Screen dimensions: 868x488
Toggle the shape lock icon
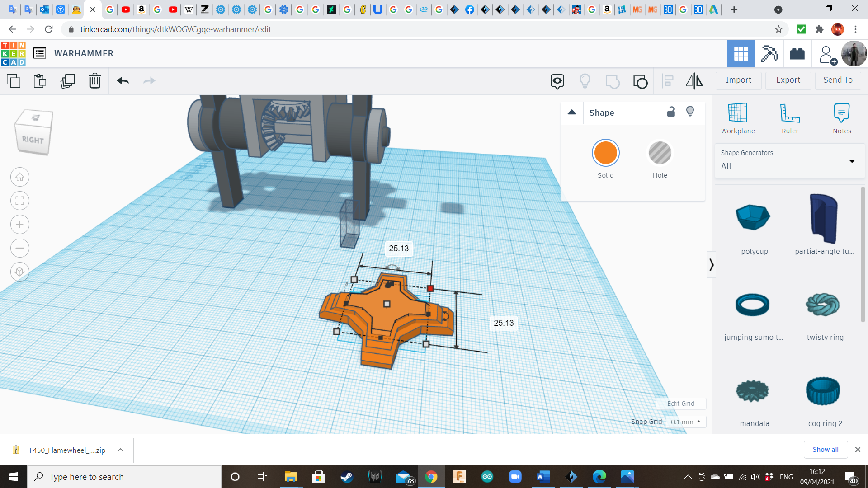pos(671,112)
